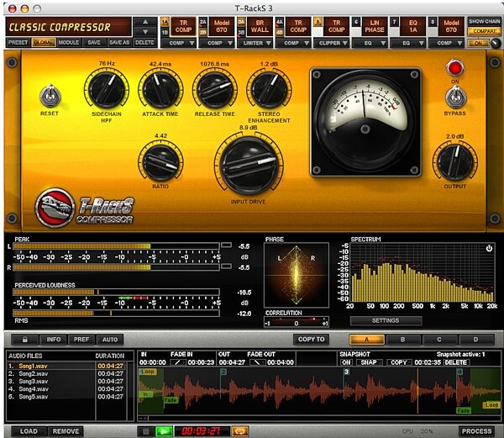Open the EQ dropdown under slot 6
The width and height of the screenshot is (504, 438).
point(370,43)
